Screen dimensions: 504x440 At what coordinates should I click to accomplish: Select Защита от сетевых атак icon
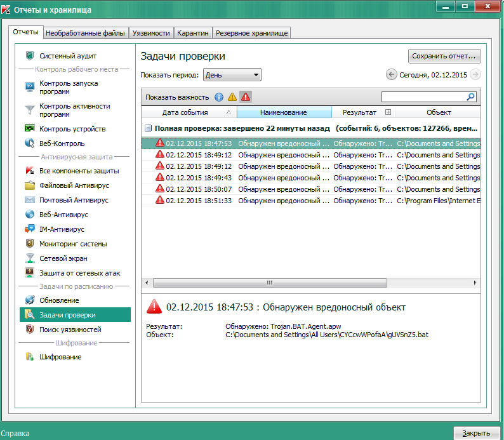[30, 273]
